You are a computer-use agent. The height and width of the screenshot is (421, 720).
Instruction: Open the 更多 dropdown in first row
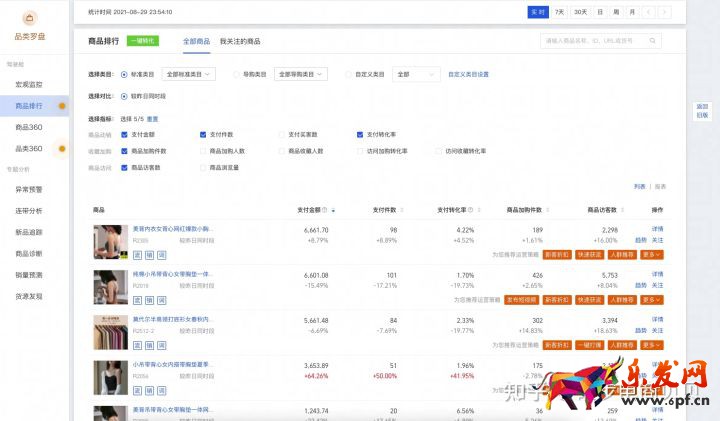click(x=652, y=255)
